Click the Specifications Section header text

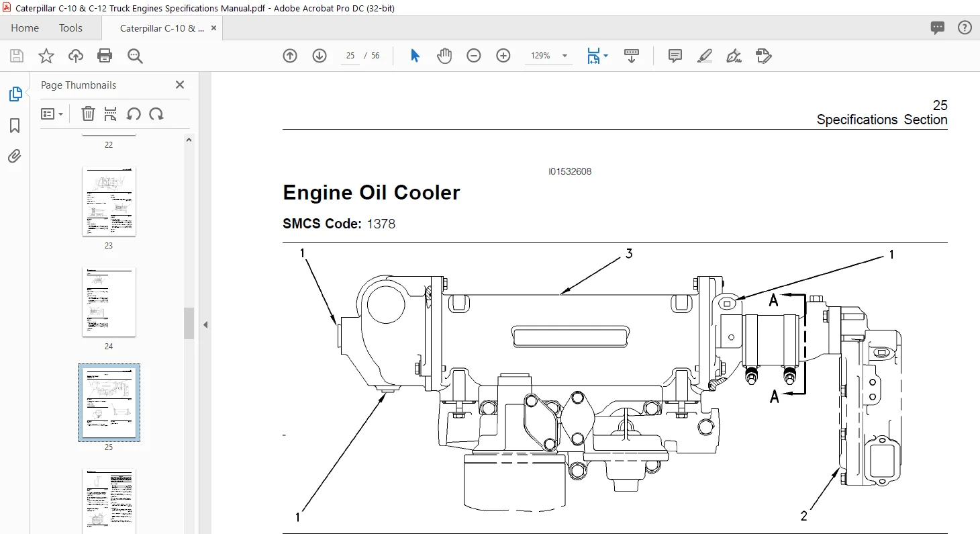click(x=882, y=120)
